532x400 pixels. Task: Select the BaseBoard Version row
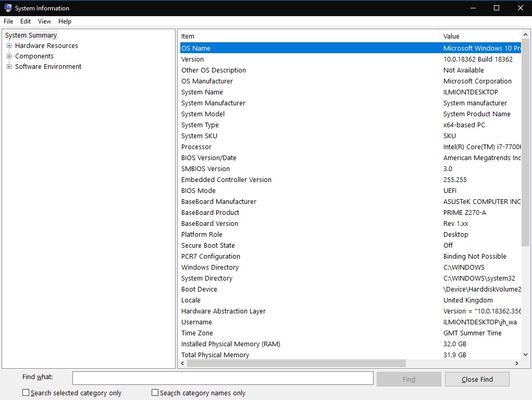click(351, 223)
